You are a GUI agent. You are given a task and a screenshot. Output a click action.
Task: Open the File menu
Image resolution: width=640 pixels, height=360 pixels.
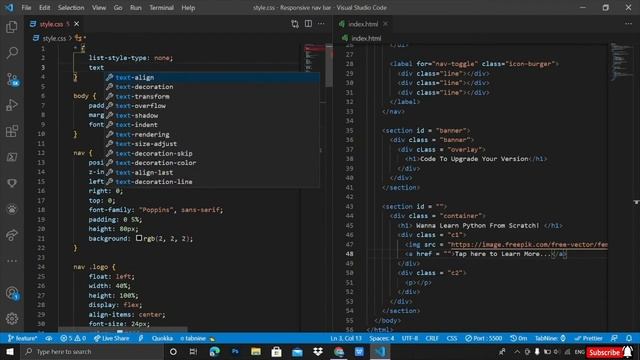(26, 8)
